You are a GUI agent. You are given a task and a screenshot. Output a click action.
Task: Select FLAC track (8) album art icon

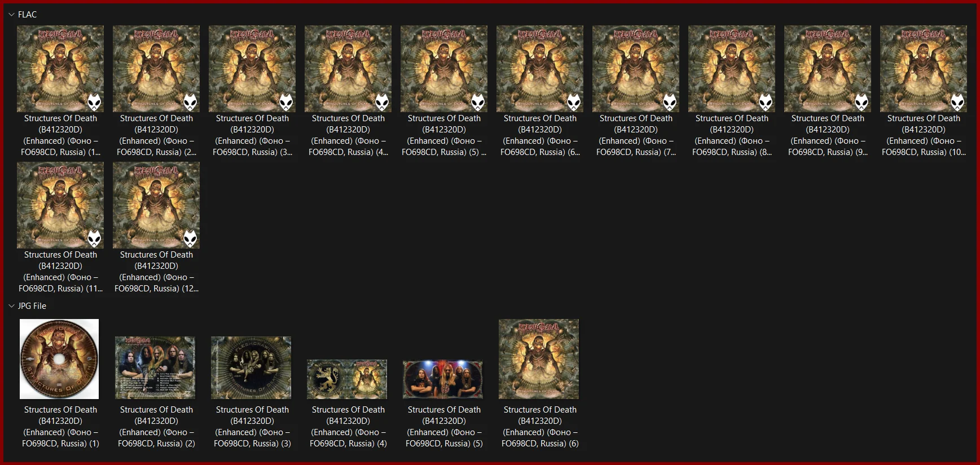pos(732,69)
